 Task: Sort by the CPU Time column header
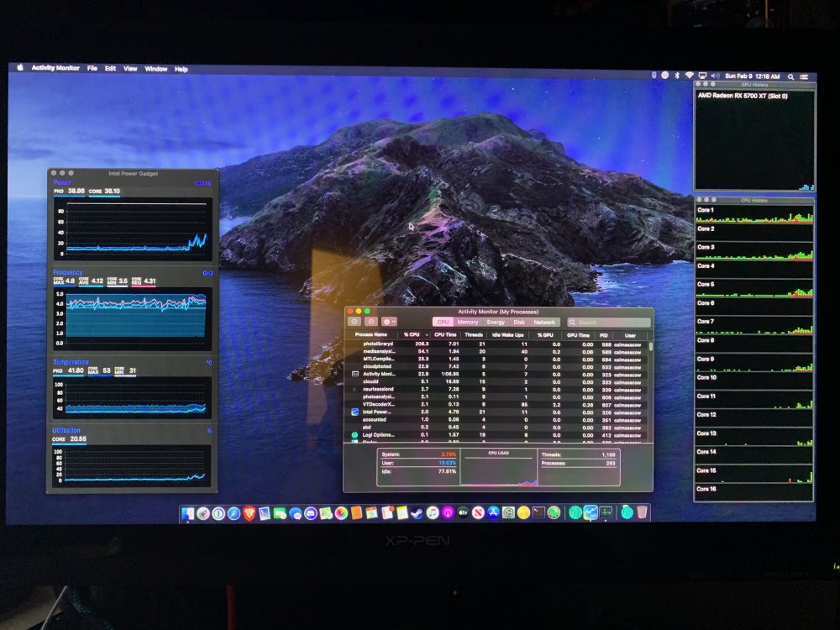pos(445,335)
